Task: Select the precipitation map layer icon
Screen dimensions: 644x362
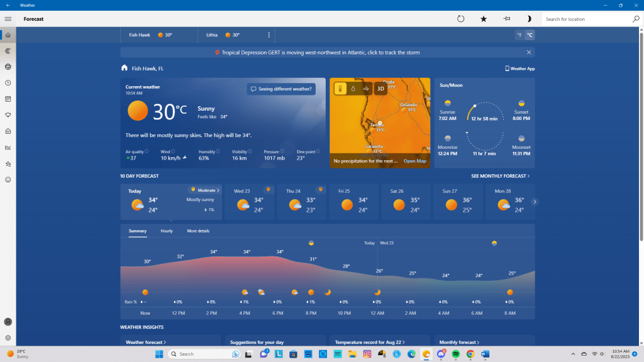Action: pyautogui.click(x=353, y=89)
